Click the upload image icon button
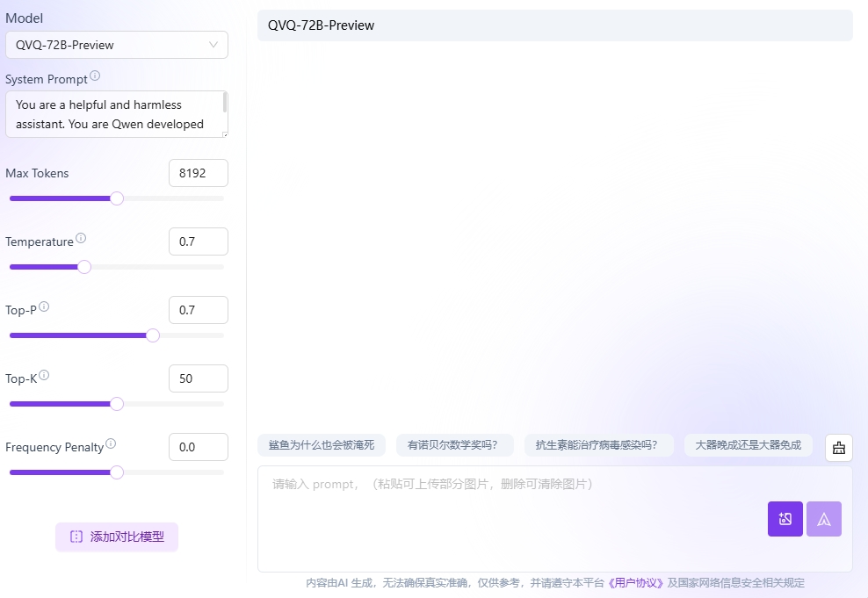868x598 pixels. pyautogui.click(x=785, y=519)
